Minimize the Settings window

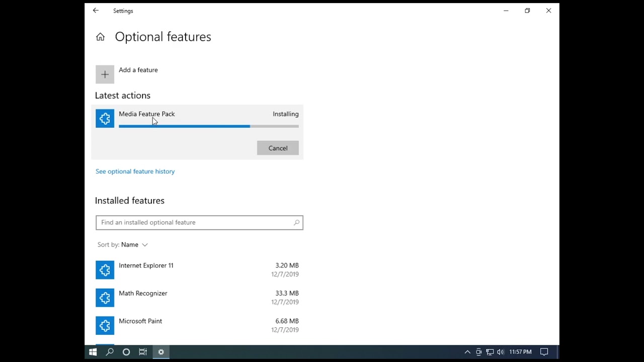(x=506, y=11)
